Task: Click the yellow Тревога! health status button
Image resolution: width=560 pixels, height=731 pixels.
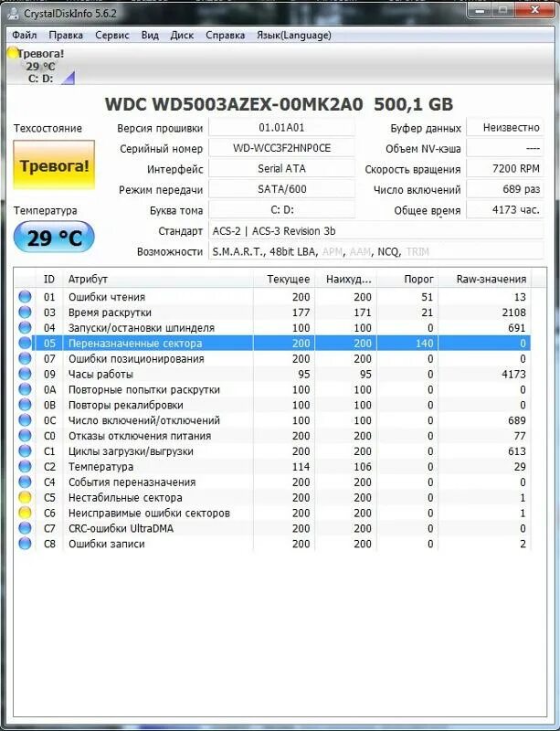Action: (x=54, y=165)
